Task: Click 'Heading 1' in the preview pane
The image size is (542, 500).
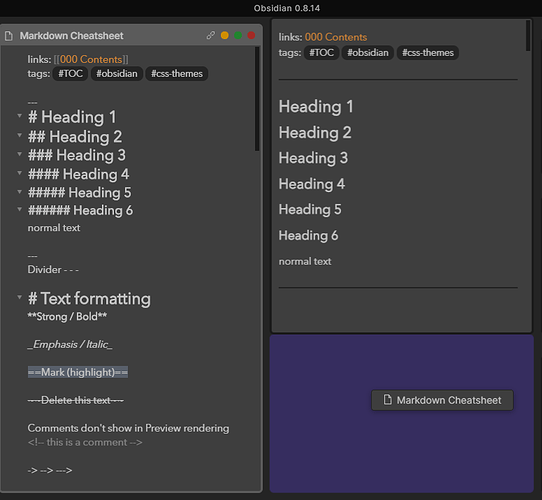Action: (316, 106)
